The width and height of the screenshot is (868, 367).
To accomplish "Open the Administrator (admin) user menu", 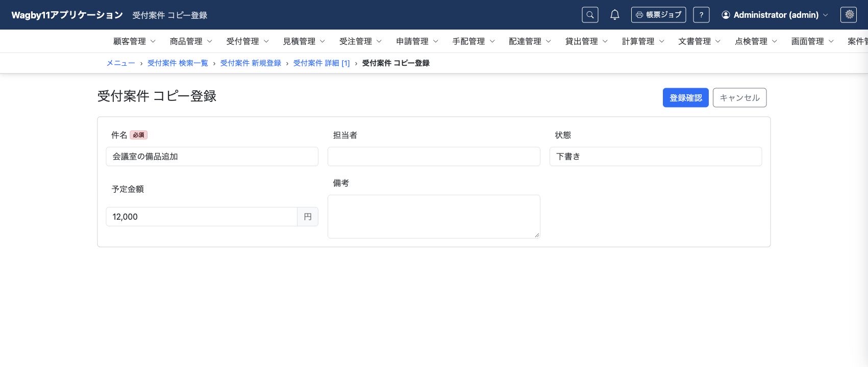I will coord(775,15).
